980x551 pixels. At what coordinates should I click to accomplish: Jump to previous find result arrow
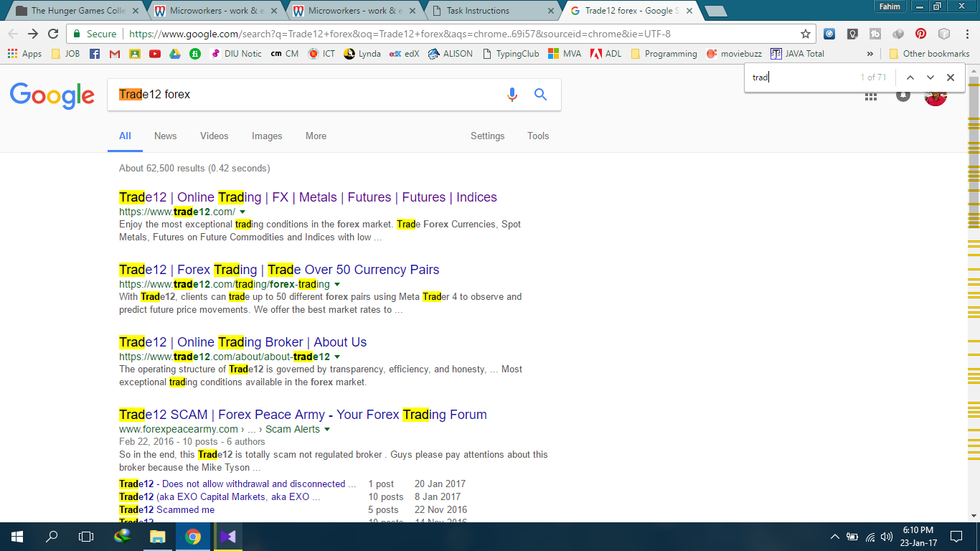click(910, 77)
